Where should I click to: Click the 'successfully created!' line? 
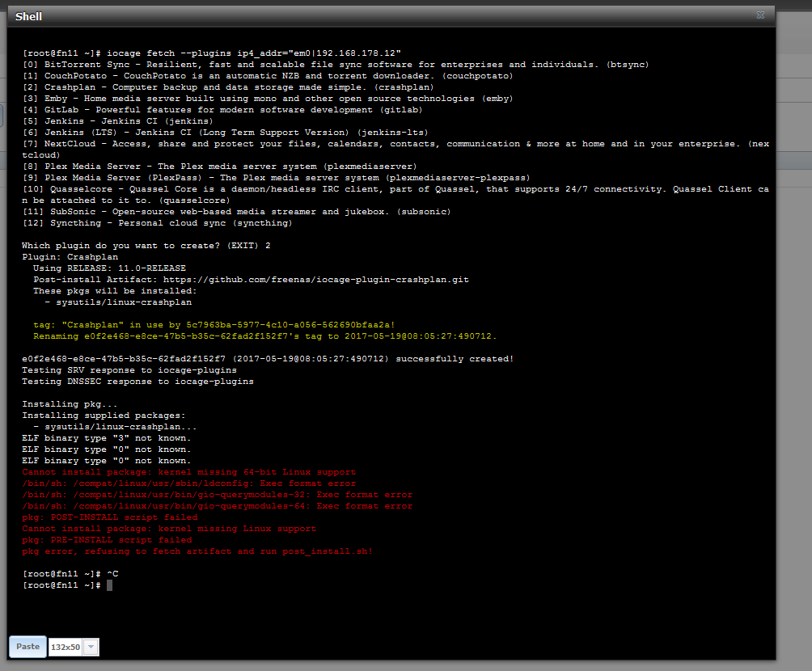(268, 359)
